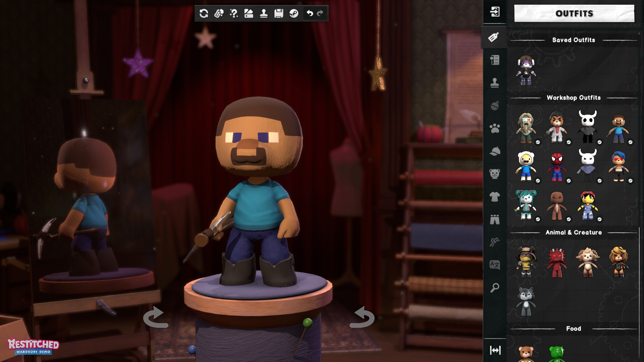
Task: Click the redo arrow
Action: click(320, 13)
